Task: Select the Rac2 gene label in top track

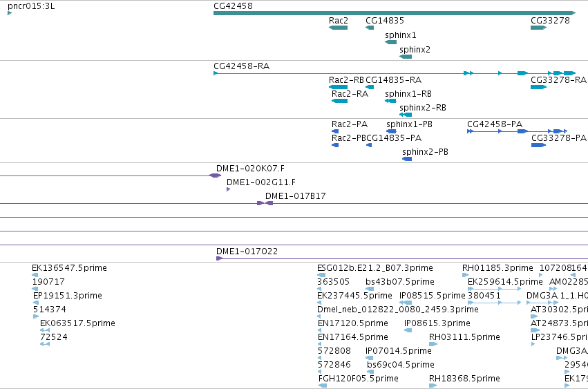Action: (x=339, y=21)
